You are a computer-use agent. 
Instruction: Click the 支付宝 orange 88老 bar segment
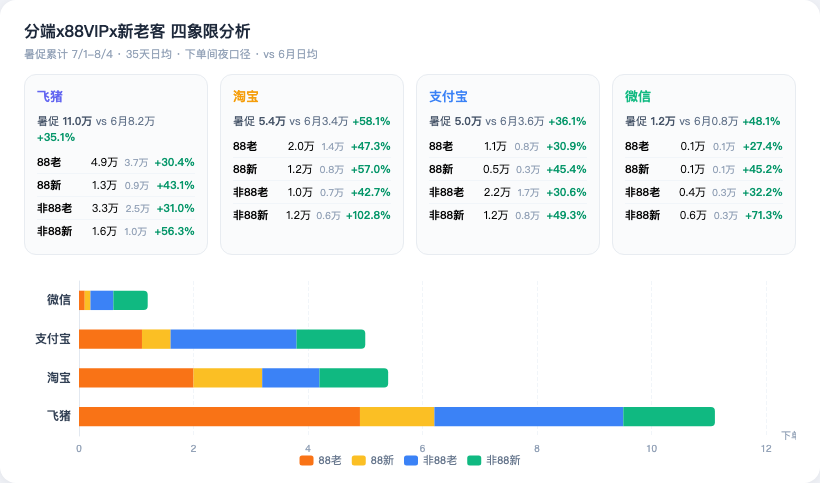tap(110, 339)
